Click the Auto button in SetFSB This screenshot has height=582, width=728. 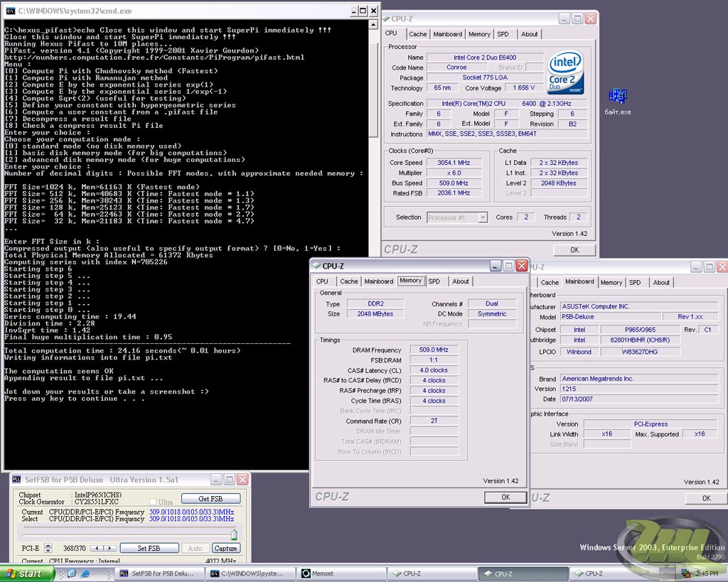click(x=195, y=548)
